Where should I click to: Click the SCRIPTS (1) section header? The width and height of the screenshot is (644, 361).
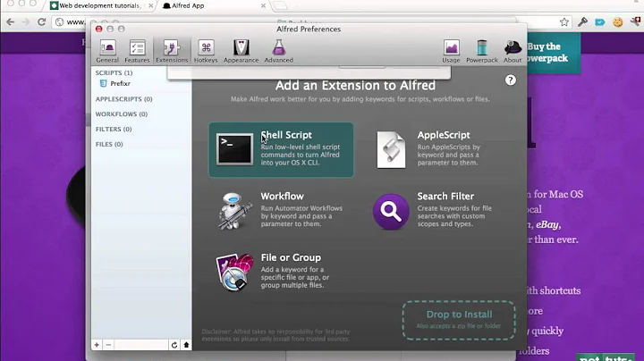coord(114,72)
